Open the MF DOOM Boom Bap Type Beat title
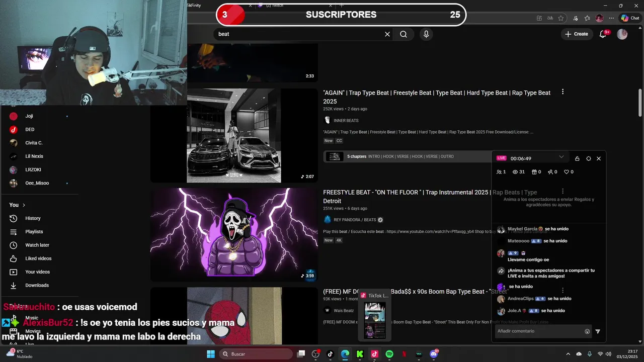Screen dimensions: 644x362 click(x=416, y=292)
